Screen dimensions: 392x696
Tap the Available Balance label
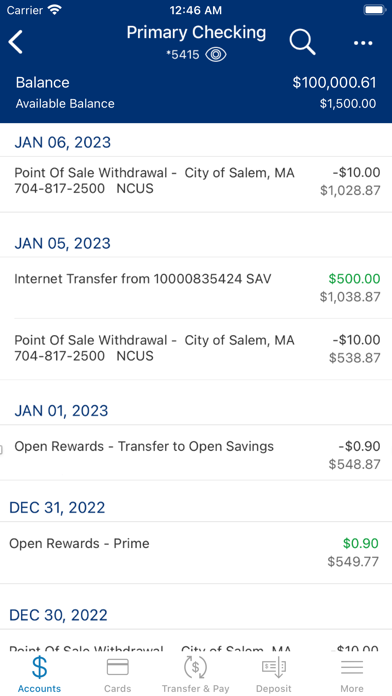(65, 104)
